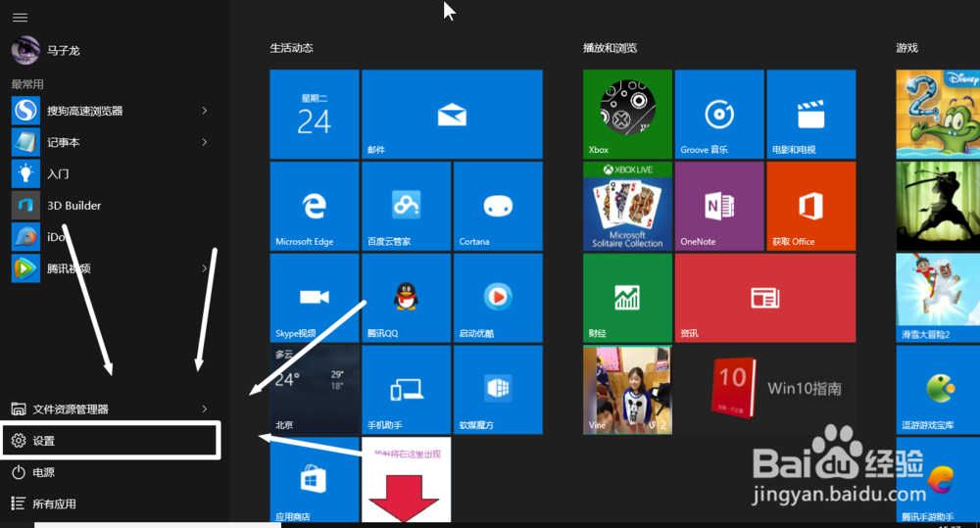Open Microsoft Solitaire Collection tile
Viewport: 980px width, 528px height.
coord(627,206)
